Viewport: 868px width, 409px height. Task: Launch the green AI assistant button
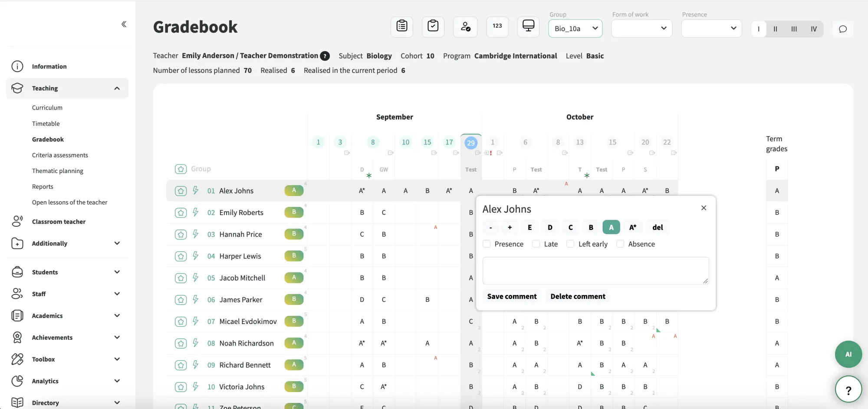848,354
